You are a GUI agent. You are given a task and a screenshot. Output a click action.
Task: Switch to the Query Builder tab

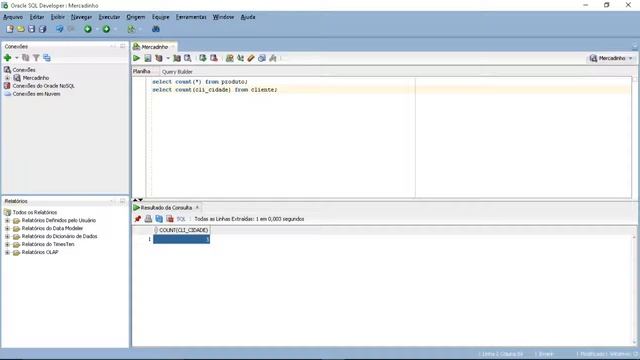[x=177, y=72]
